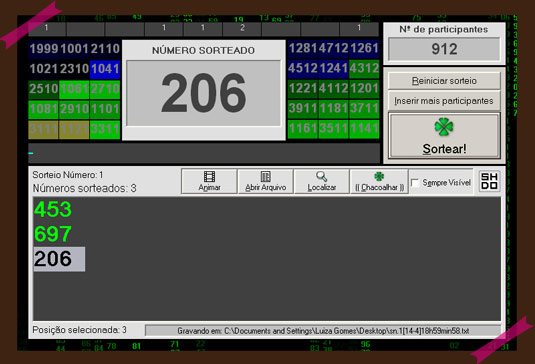Screen dimensions: 535x364
Task: Click grid cell 2910
Action: coord(74,109)
